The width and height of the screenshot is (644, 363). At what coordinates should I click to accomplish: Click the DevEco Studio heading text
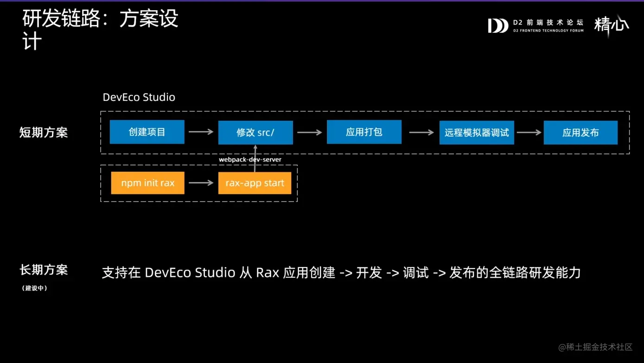(139, 97)
